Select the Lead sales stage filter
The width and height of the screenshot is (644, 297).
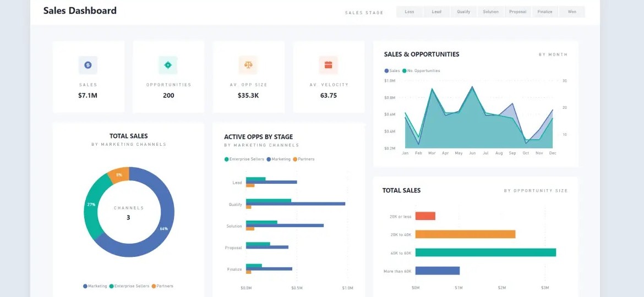coord(436,12)
